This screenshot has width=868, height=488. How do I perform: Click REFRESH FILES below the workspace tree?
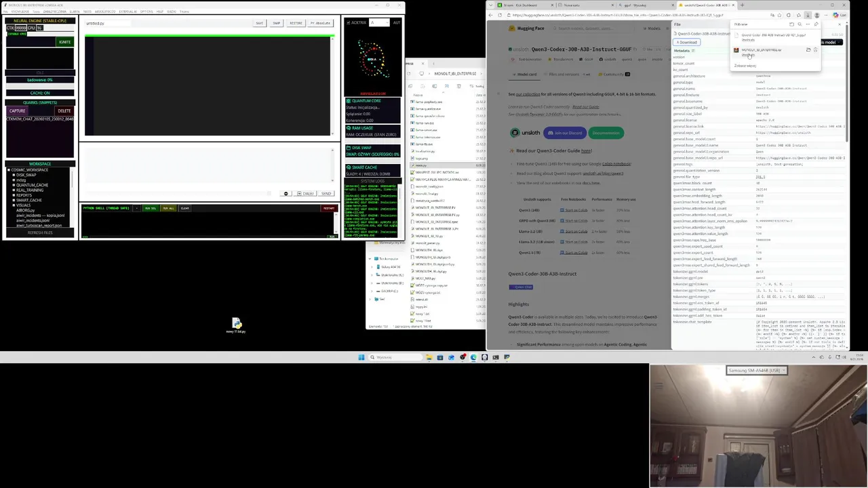pyautogui.click(x=40, y=232)
